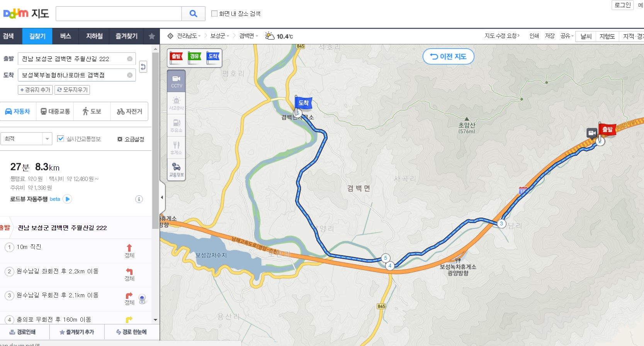This screenshot has height=346, width=644.
Task: Enable search within screen checkbox
Action: 214,14
